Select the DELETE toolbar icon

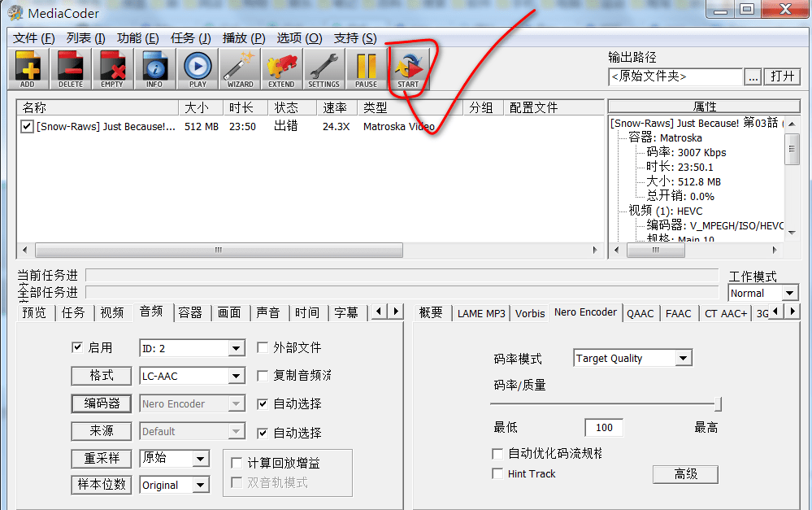tap(71, 68)
